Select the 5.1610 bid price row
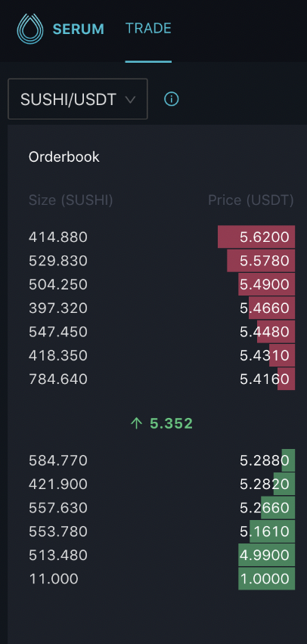This screenshot has width=307, height=644. tap(162, 531)
